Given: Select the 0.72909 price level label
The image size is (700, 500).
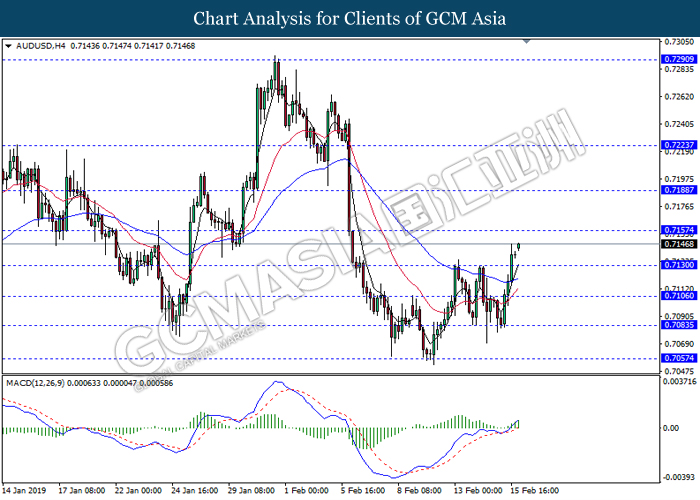Looking at the screenshot, I should tap(679, 59).
